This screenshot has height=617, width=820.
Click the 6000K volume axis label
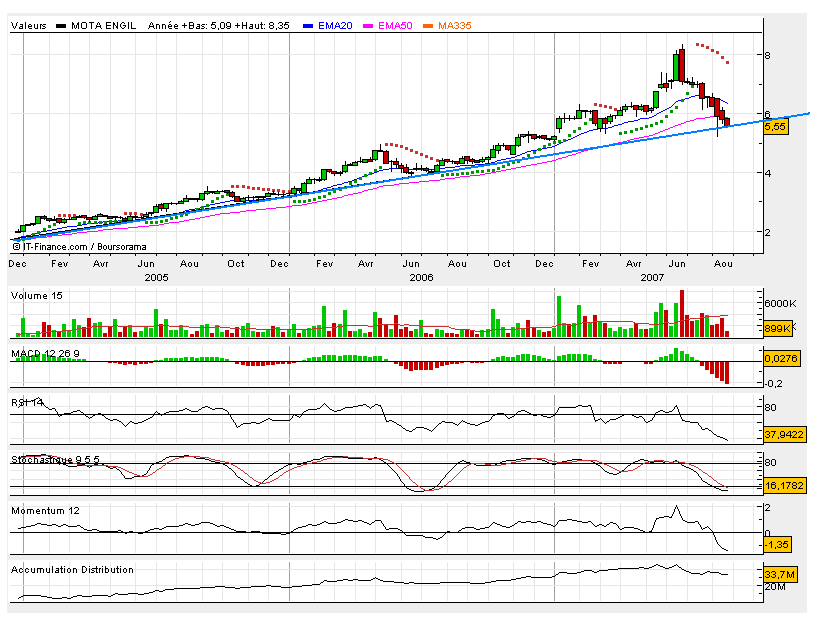[x=780, y=304]
